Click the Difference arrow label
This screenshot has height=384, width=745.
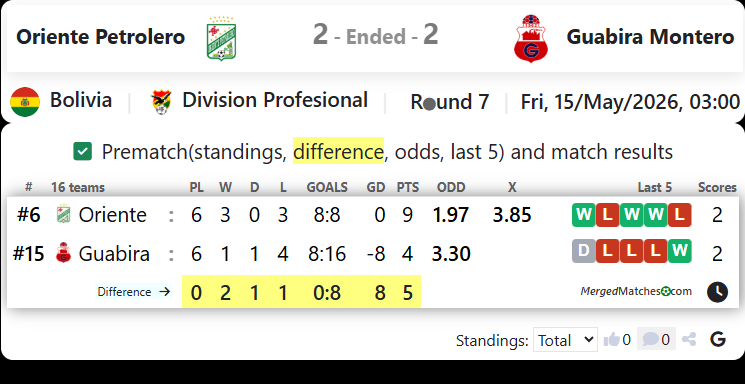tap(134, 292)
